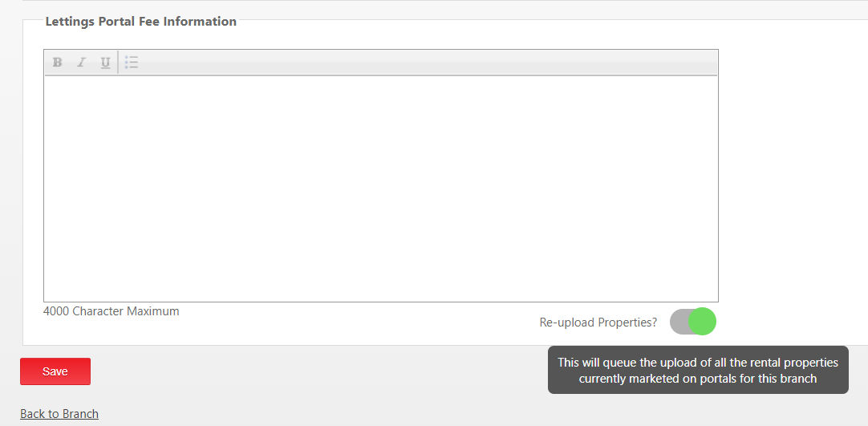Focus the Lettings Portal Fee text area
The height and width of the screenshot is (426, 868).
(381, 188)
